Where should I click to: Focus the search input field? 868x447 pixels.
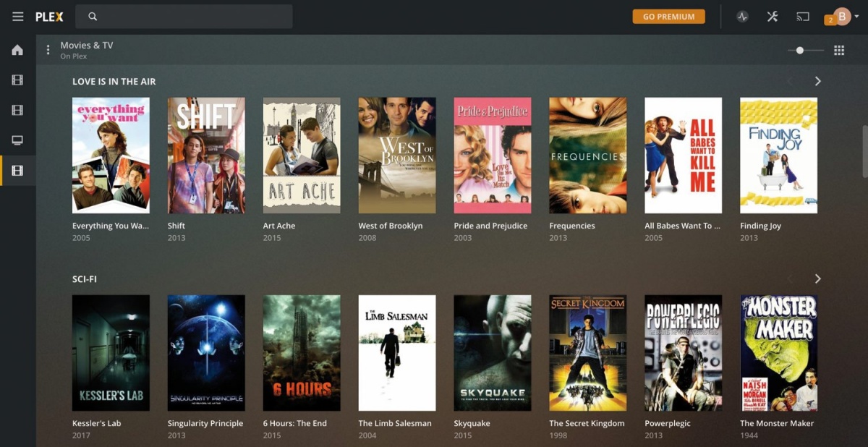tap(184, 17)
